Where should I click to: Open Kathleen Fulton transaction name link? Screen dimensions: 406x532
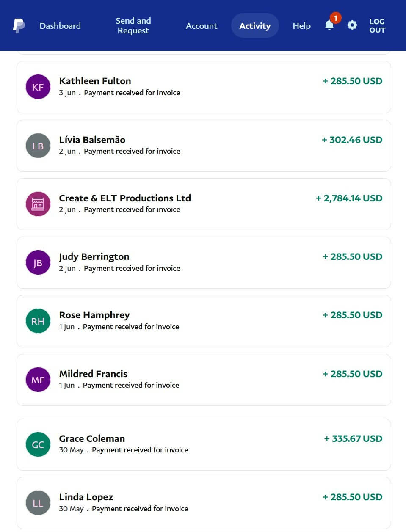pyautogui.click(x=95, y=81)
